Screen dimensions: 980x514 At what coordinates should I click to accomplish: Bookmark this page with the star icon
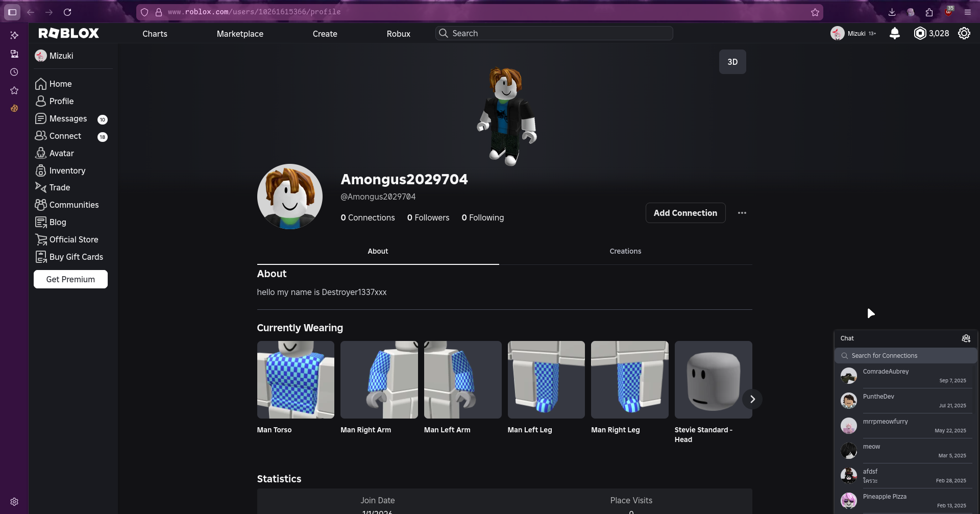815,12
